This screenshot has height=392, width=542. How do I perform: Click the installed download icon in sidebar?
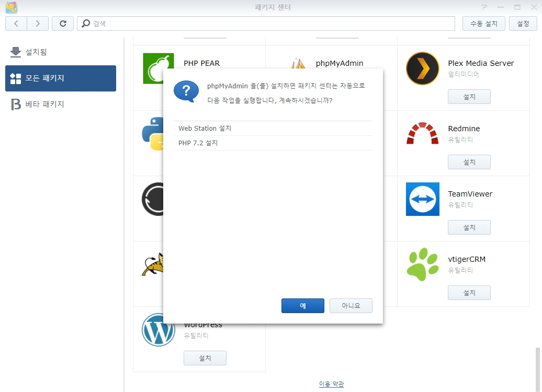tap(16, 52)
